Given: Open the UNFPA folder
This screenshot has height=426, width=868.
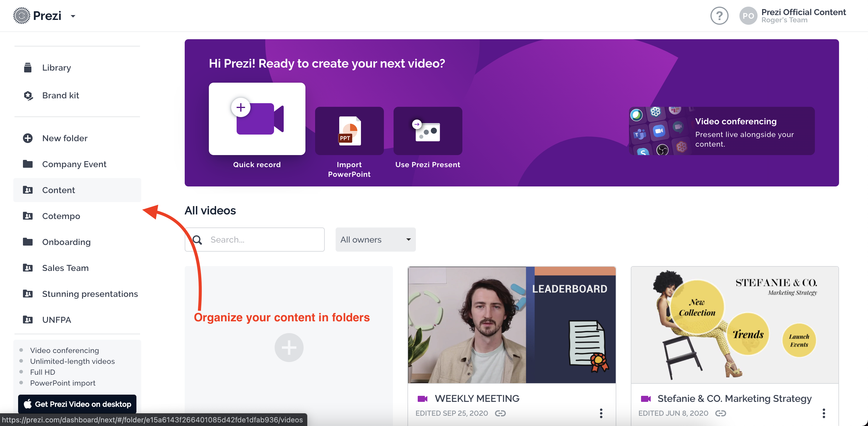Looking at the screenshot, I should [57, 320].
